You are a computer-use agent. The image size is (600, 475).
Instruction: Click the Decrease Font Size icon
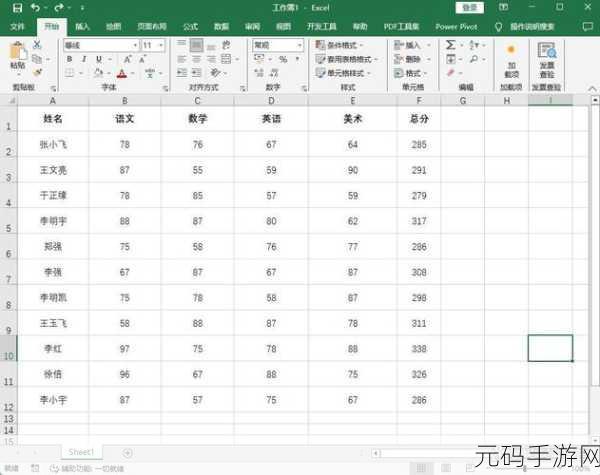pos(142,59)
